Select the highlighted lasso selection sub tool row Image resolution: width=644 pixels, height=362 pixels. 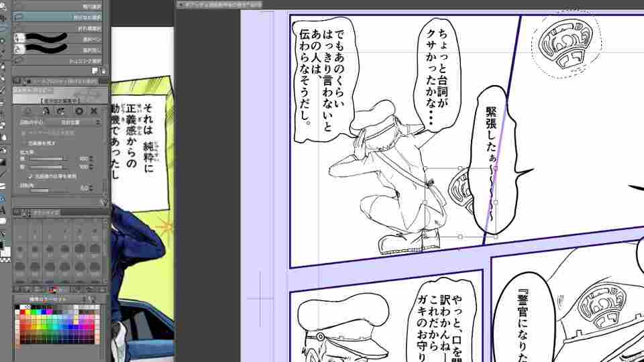pyautogui.click(x=57, y=17)
